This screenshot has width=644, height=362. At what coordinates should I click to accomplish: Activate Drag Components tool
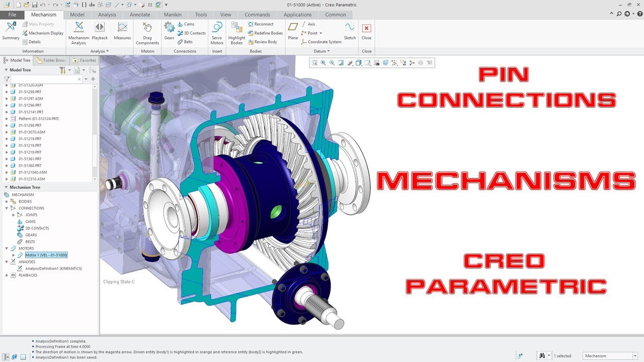[x=147, y=33]
